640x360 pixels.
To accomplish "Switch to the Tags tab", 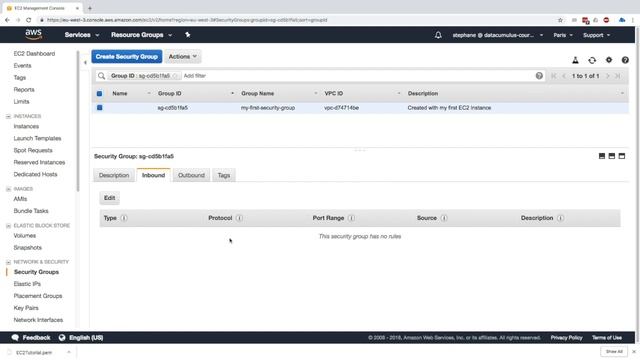I will tap(224, 175).
